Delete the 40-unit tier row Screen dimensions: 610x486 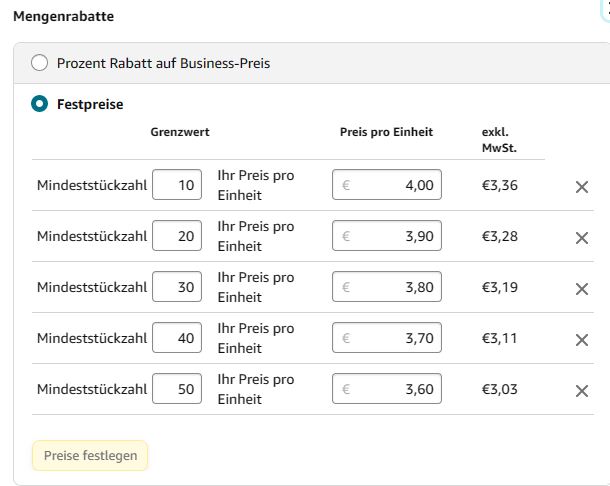pos(582,340)
